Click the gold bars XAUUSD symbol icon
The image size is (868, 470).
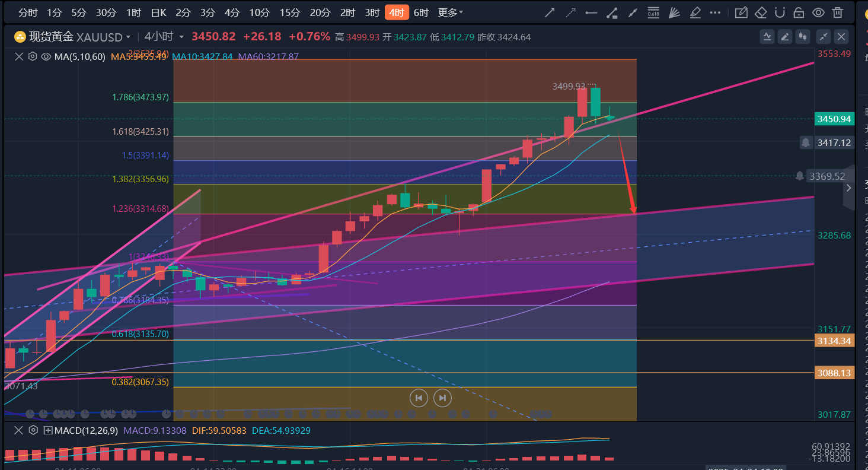[x=20, y=37]
